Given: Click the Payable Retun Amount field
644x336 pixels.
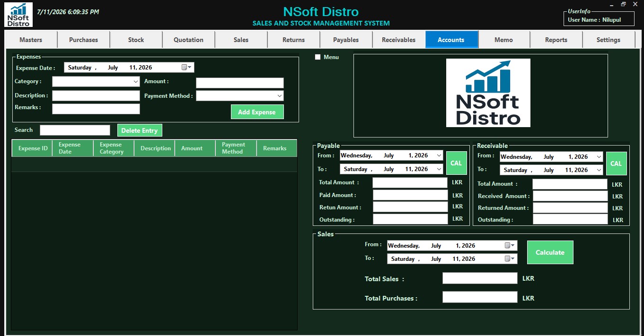Looking at the screenshot, I should pos(410,207).
